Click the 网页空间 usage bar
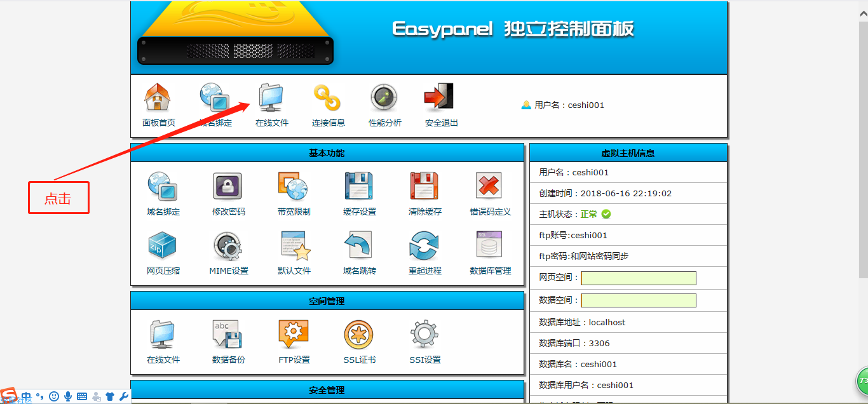This screenshot has width=868, height=404. pyautogui.click(x=639, y=278)
